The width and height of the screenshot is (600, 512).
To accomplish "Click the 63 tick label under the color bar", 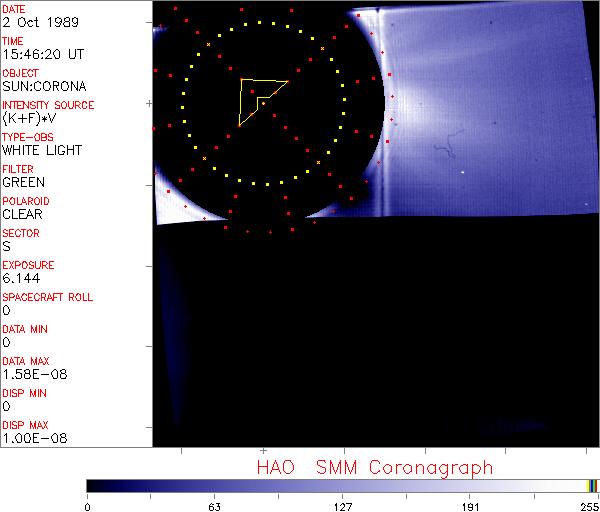I will tap(213, 505).
